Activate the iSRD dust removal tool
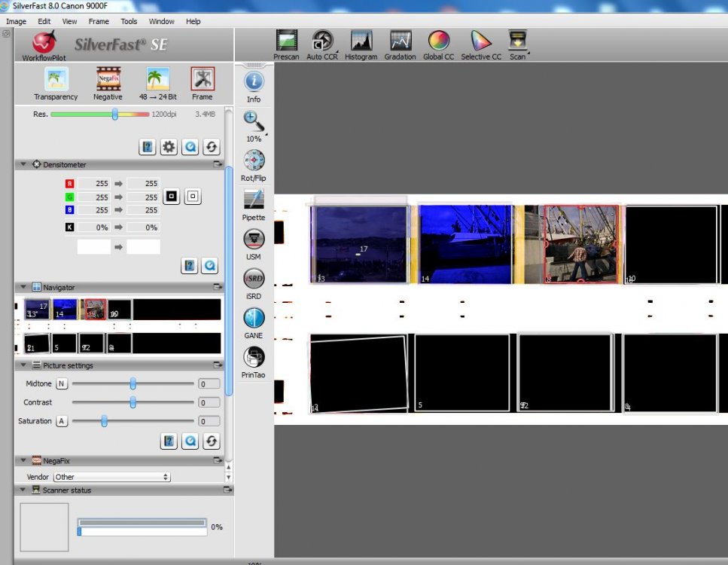The image size is (728, 565). [x=254, y=279]
